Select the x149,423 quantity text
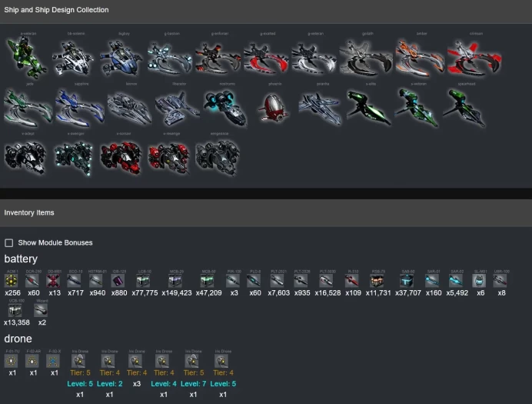The height and width of the screenshot is (404, 532). 177,292
